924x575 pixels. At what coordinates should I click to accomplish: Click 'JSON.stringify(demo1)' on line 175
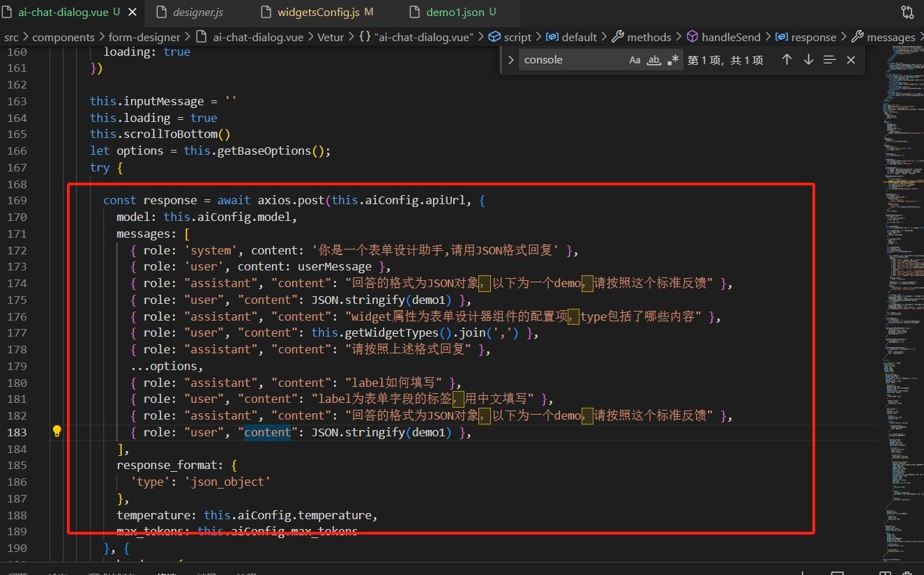click(x=382, y=300)
